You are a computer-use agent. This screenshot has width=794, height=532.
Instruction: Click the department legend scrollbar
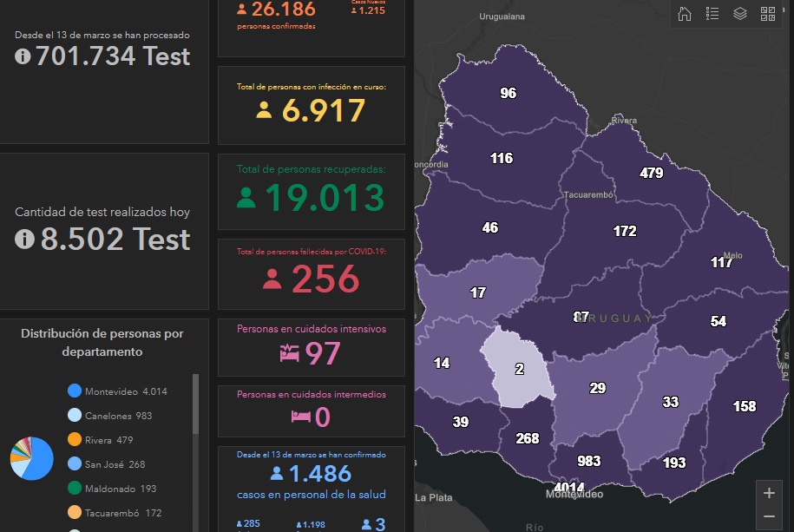click(195, 406)
